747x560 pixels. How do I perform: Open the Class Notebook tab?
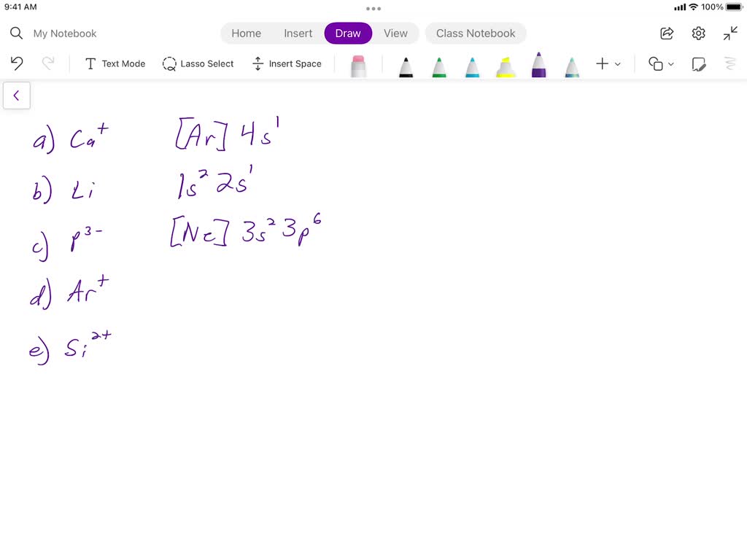pos(476,33)
